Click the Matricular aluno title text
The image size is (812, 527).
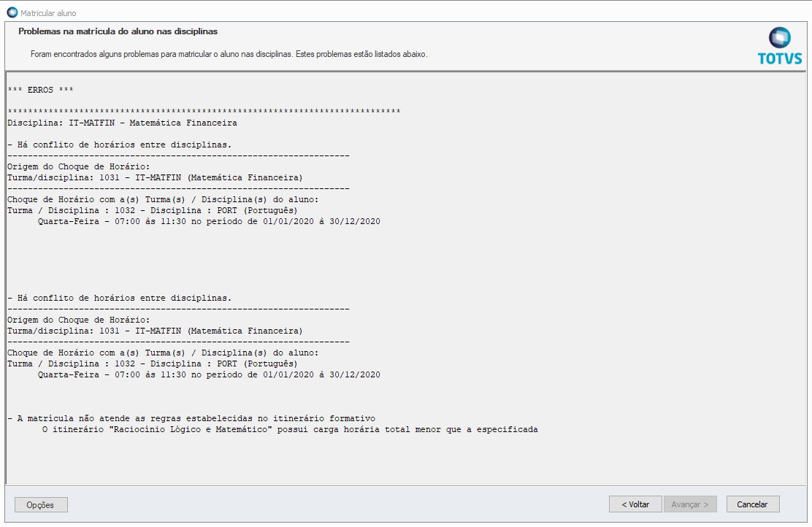(48, 13)
